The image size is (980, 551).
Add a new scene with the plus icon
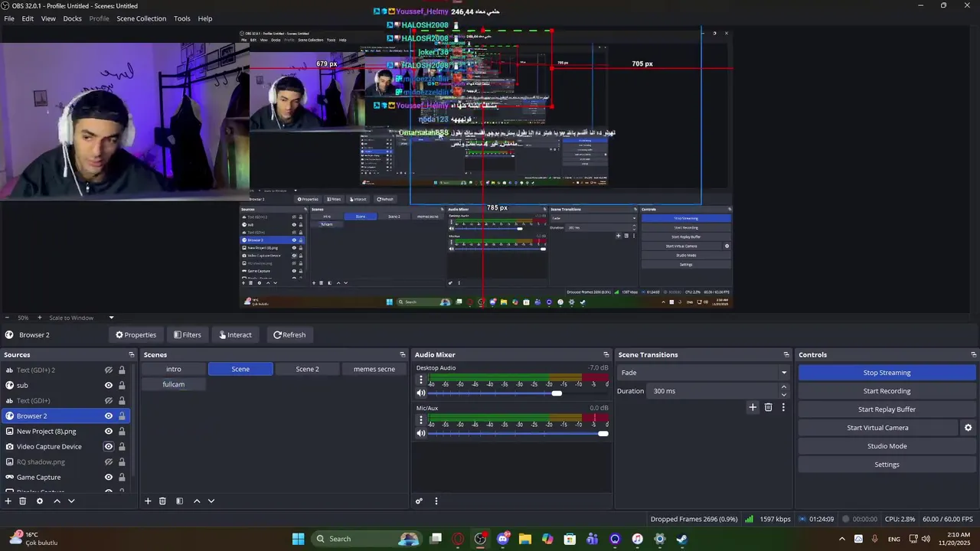point(148,501)
